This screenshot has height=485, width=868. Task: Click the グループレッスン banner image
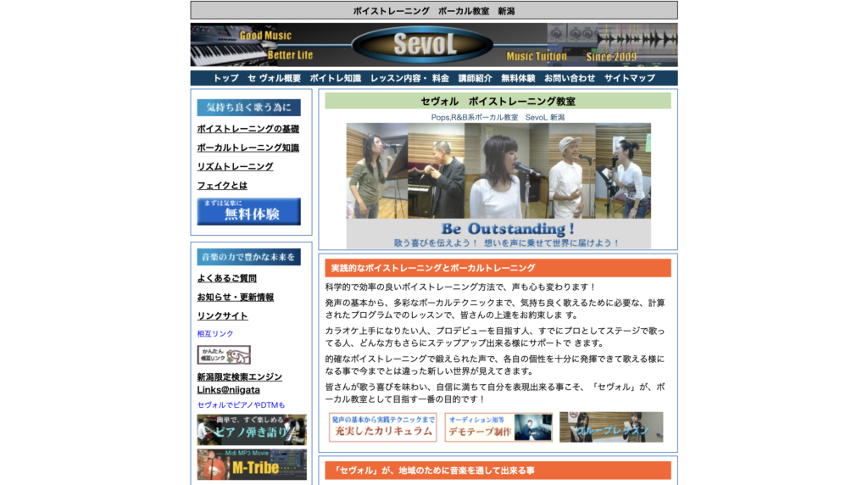[611, 426]
